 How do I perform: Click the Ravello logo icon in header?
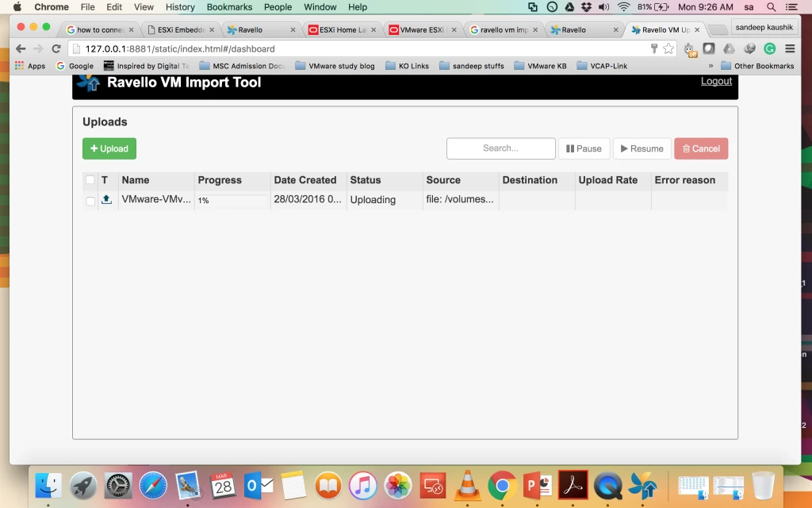click(89, 83)
